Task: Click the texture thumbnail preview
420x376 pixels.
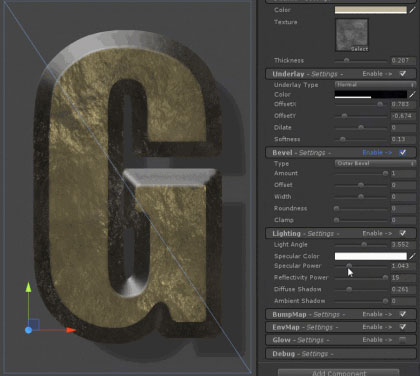Action: pyautogui.click(x=352, y=35)
